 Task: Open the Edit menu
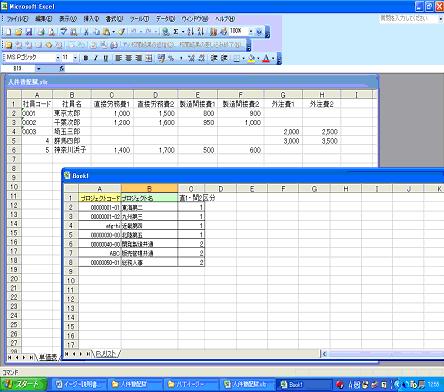click(43, 19)
